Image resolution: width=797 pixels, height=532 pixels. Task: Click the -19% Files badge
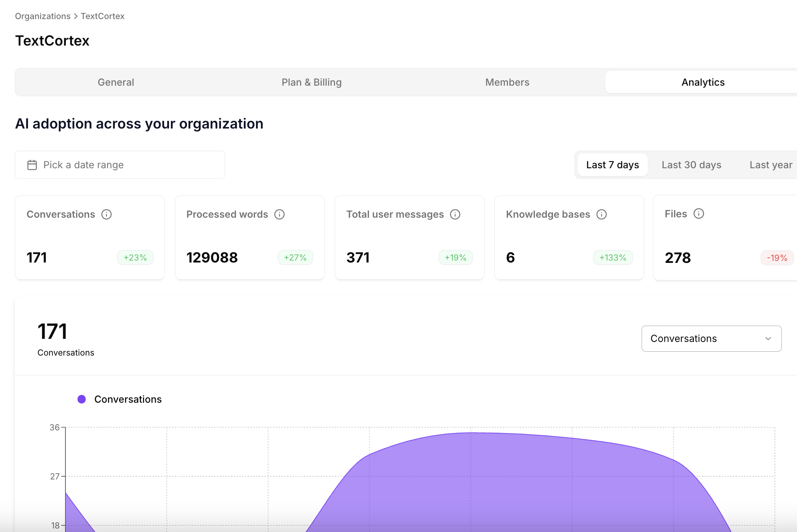tap(777, 258)
